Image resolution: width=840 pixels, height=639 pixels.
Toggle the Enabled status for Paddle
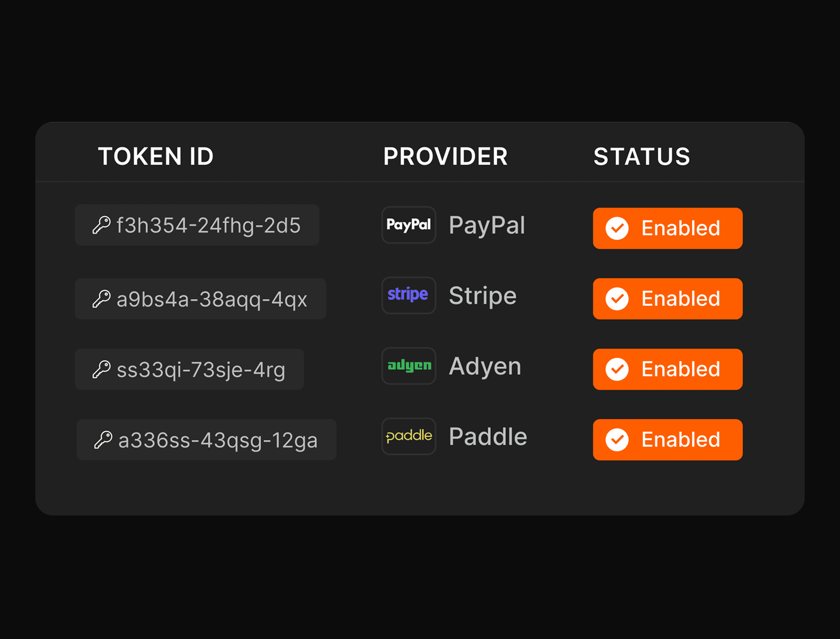click(667, 440)
